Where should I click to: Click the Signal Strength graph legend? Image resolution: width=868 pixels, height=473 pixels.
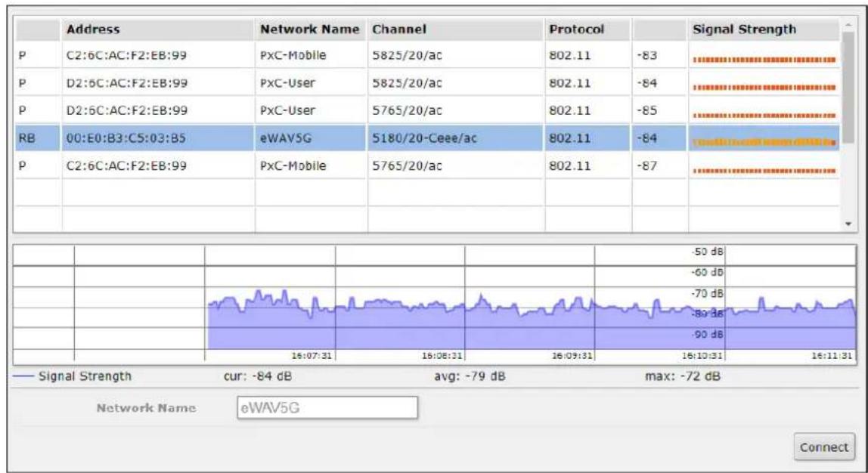[72, 376]
